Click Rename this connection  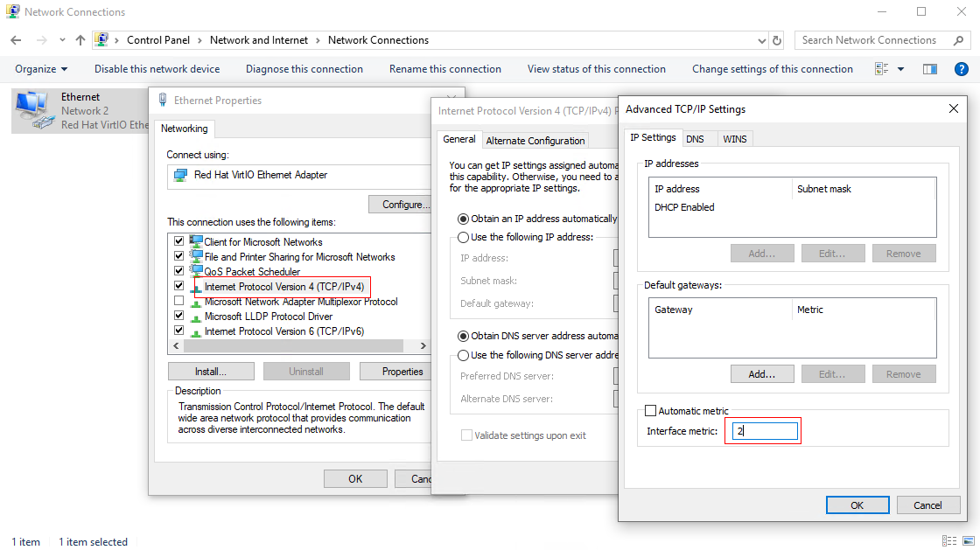445,69
